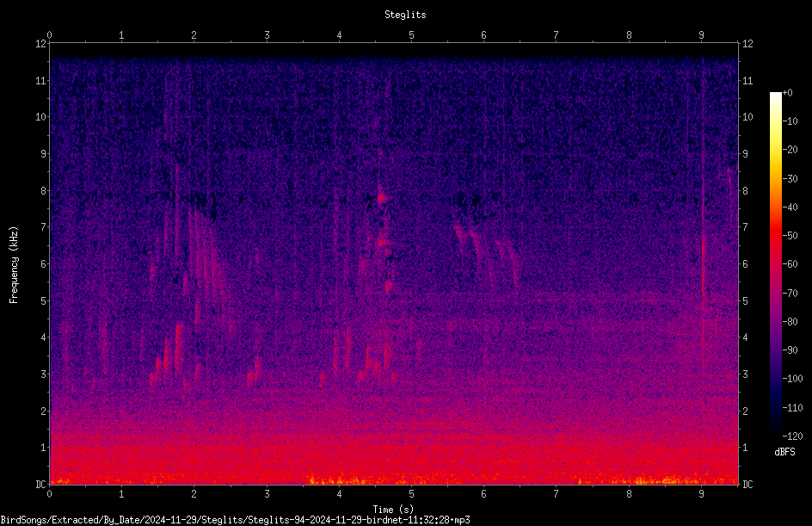Click the mp3 file path text at the bottom

tap(235, 520)
